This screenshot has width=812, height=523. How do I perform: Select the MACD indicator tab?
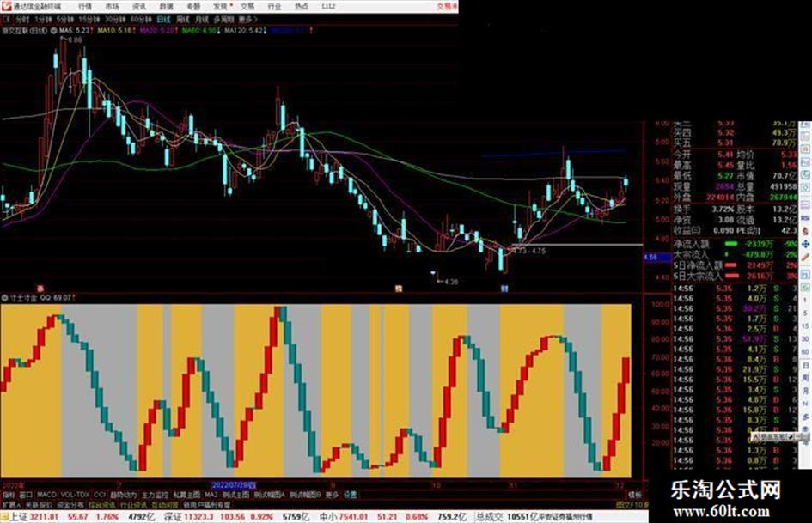pos(46,495)
